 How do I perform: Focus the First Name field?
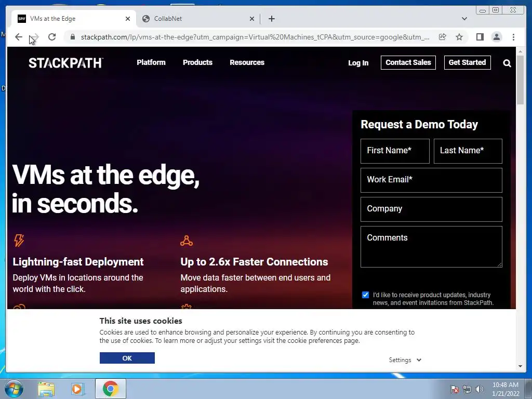(x=395, y=151)
